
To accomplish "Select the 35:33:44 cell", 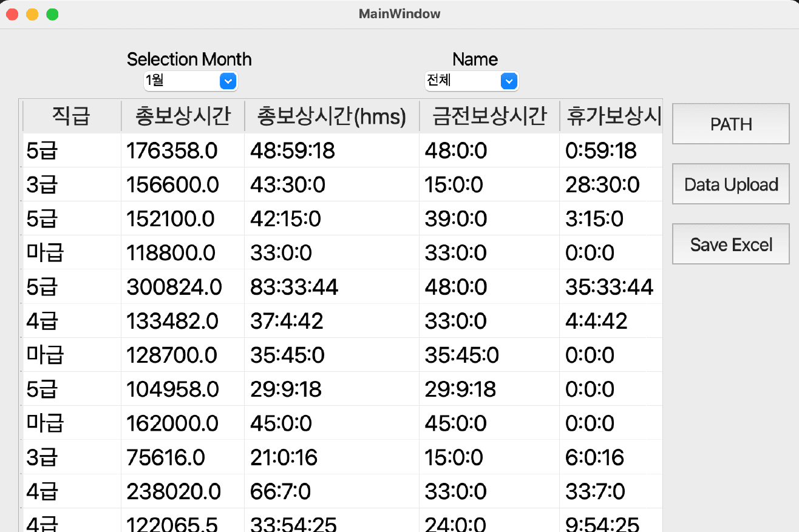I will coord(611,286).
